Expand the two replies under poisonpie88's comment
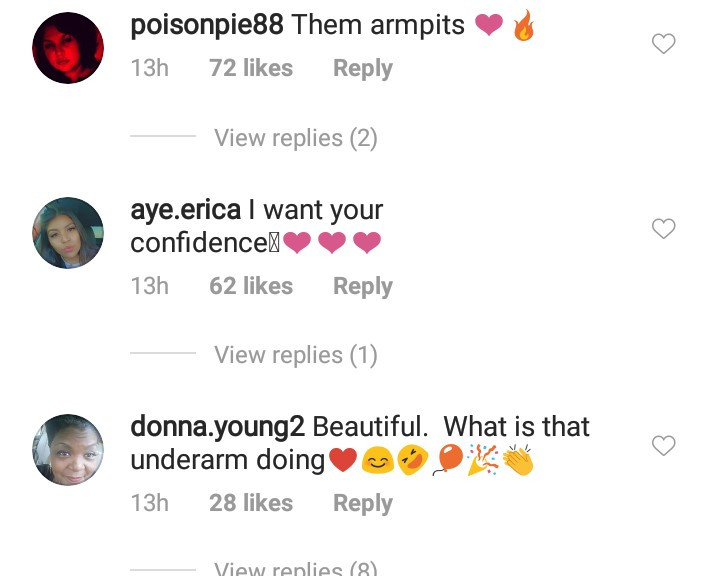 [295, 138]
